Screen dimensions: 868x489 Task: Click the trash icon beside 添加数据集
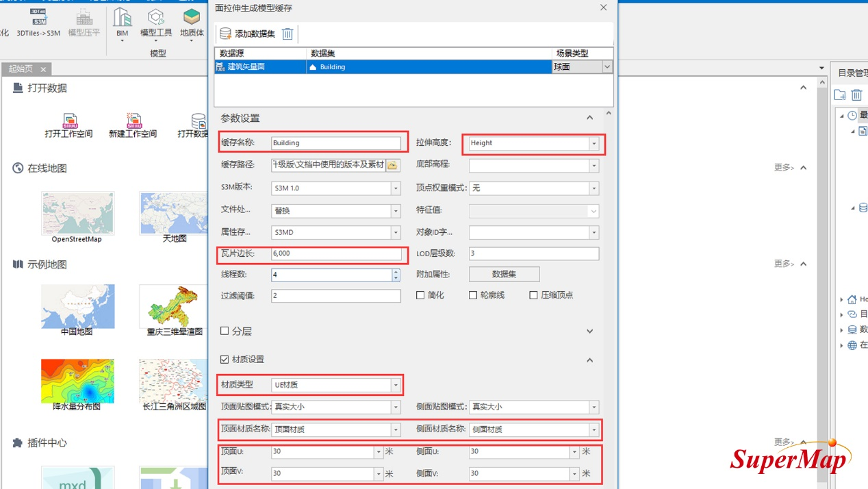288,34
